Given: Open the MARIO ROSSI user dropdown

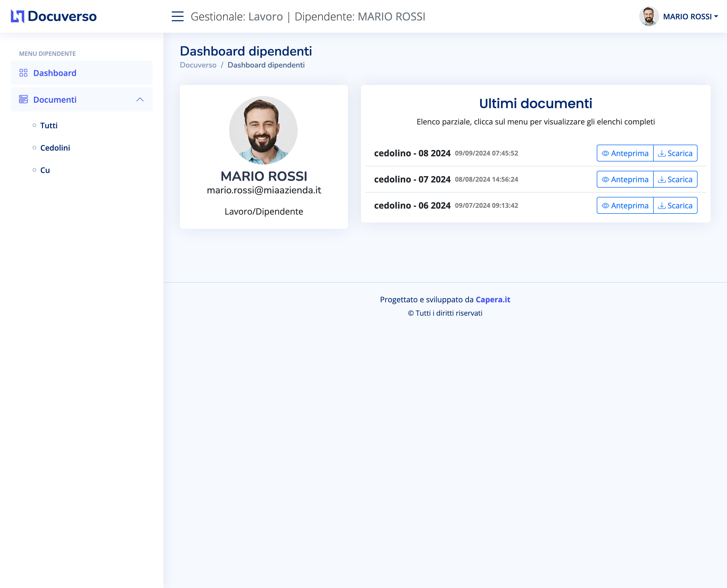Looking at the screenshot, I should [690, 17].
